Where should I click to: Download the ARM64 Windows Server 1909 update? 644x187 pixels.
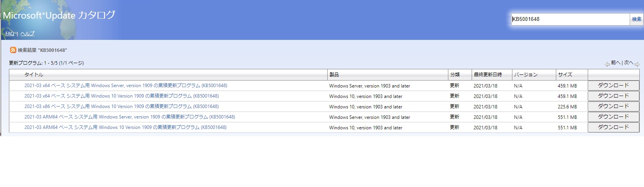613,117
